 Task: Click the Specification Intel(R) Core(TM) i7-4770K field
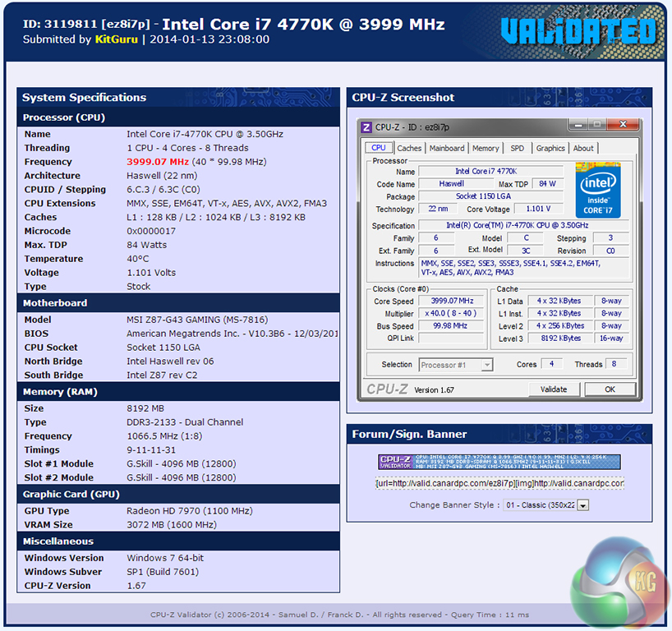tap(523, 225)
